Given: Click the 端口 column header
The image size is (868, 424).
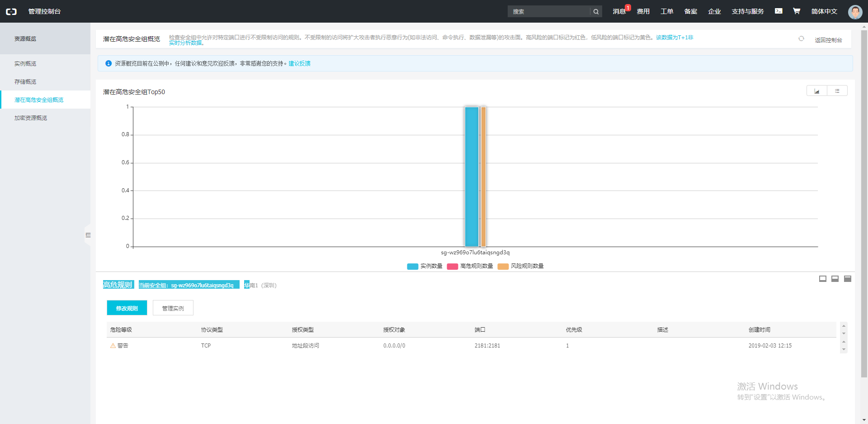Looking at the screenshot, I should coord(480,330).
